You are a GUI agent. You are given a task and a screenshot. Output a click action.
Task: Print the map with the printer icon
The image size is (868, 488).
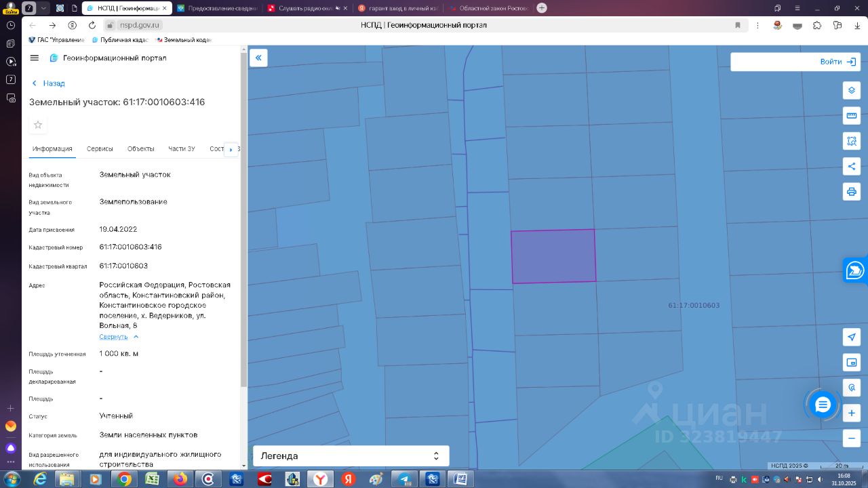(852, 191)
